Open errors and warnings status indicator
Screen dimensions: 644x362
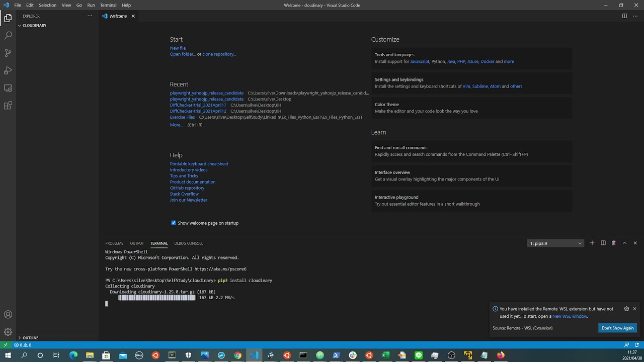23,345
